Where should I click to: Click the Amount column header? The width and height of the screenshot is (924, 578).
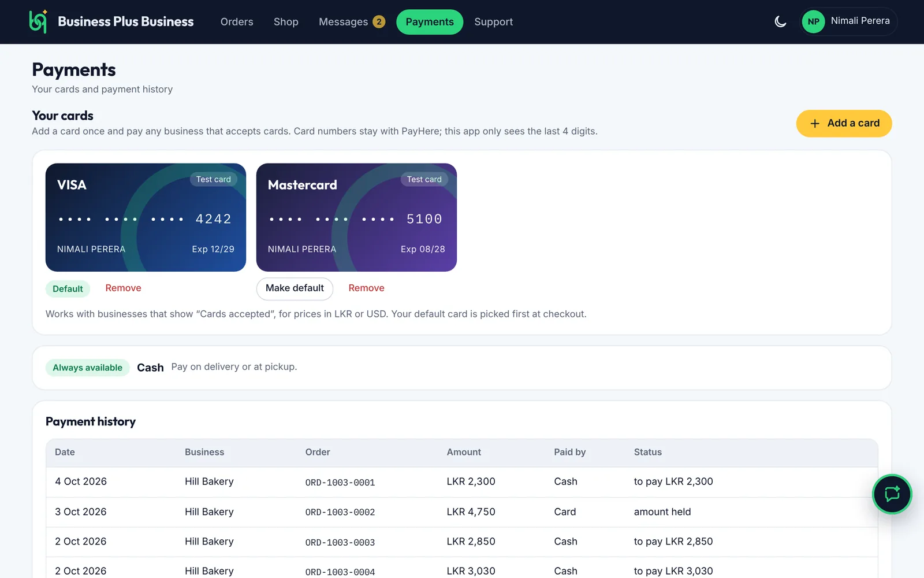point(464,452)
